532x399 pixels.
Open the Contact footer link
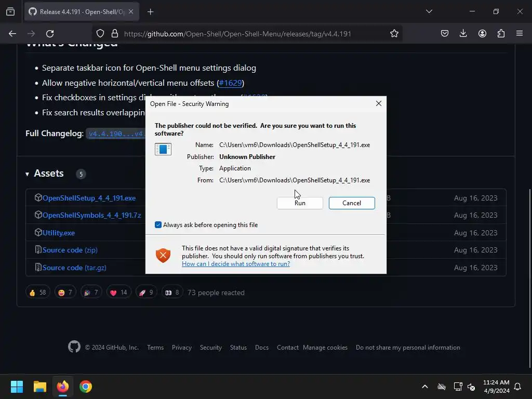[x=287, y=348]
